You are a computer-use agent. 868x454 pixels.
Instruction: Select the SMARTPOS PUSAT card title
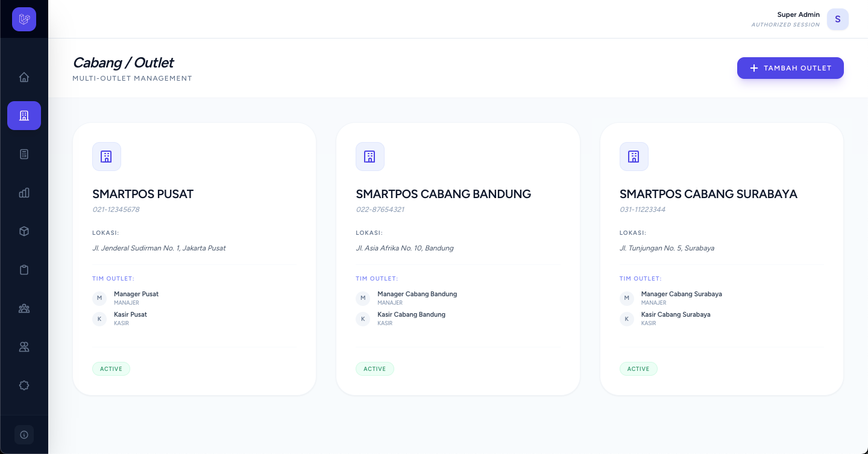point(143,194)
